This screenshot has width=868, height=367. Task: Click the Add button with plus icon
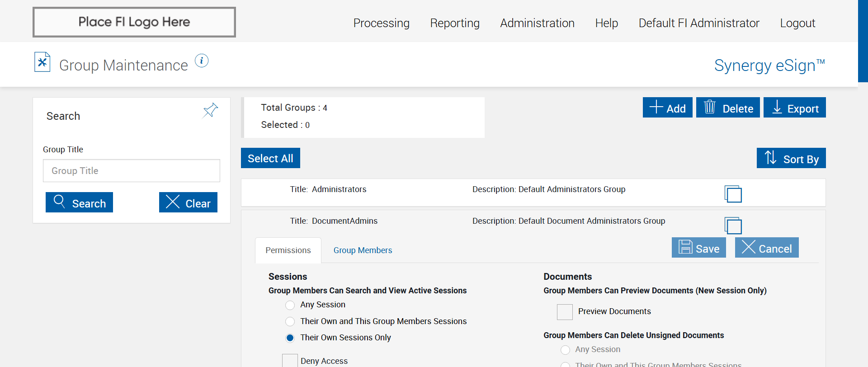point(667,108)
